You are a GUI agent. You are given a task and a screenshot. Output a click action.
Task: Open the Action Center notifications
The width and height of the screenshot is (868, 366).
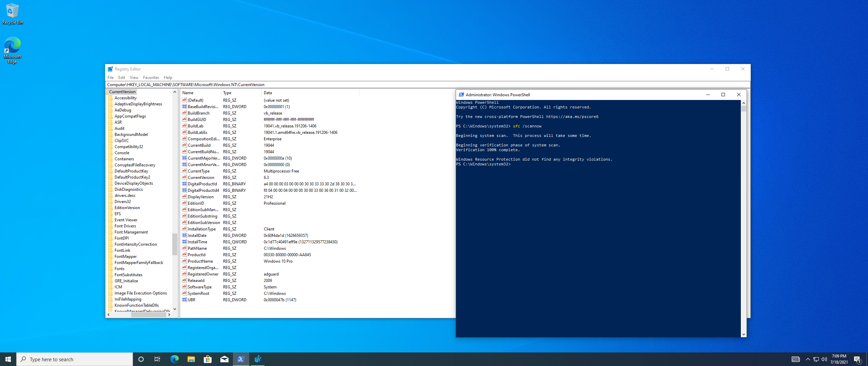click(857, 359)
